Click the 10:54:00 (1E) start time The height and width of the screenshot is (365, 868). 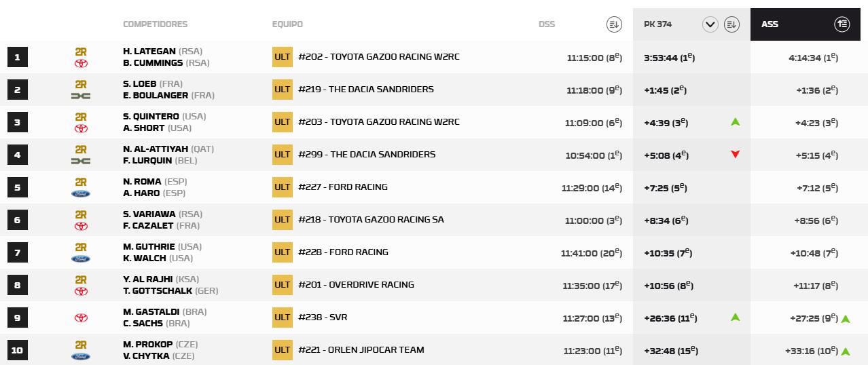(594, 155)
